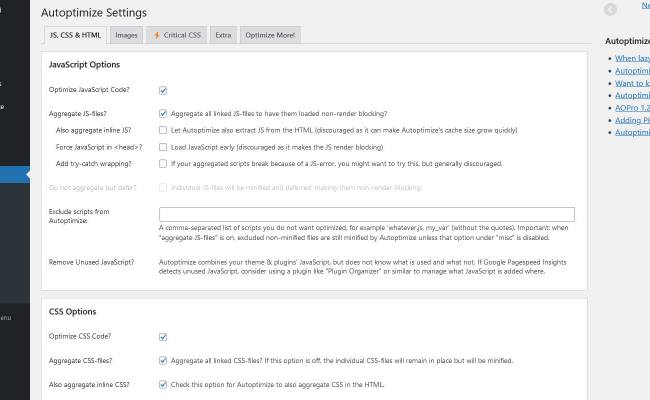The width and height of the screenshot is (650, 400).
Task: Switch to the JS, CSS & HTML tab
Action: [75, 35]
